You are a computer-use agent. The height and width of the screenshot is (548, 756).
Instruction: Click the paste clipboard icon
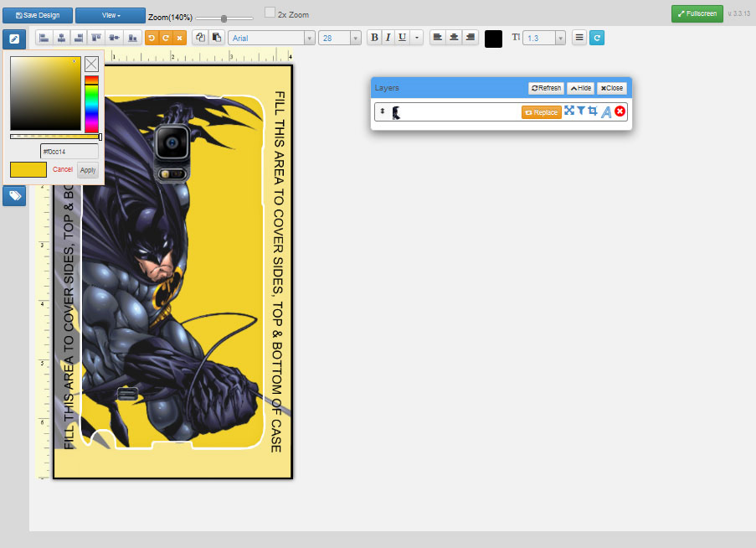(216, 38)
